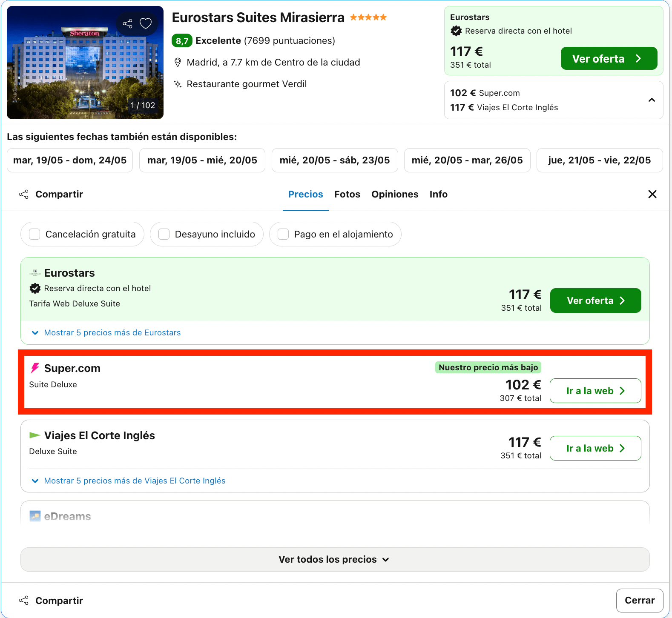Click the eDreams logo icon
This screenshot has width=672, height=618.
(x=35, y=516)
